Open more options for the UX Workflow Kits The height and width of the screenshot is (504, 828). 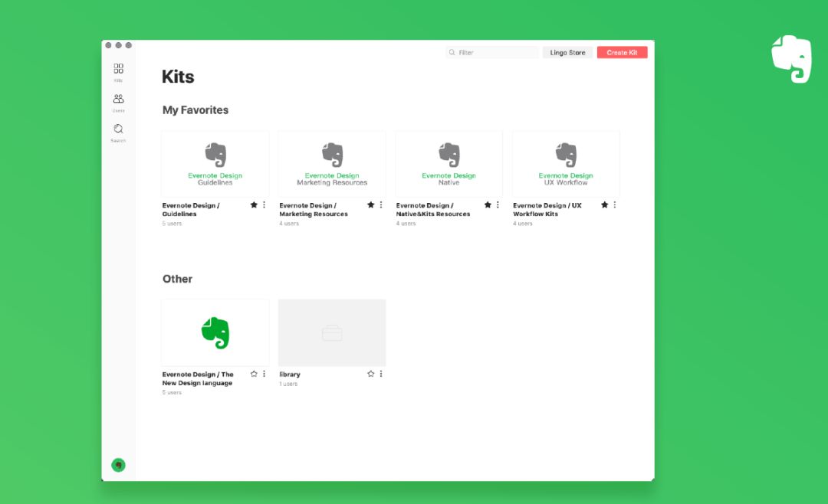[x=615, y=205]
